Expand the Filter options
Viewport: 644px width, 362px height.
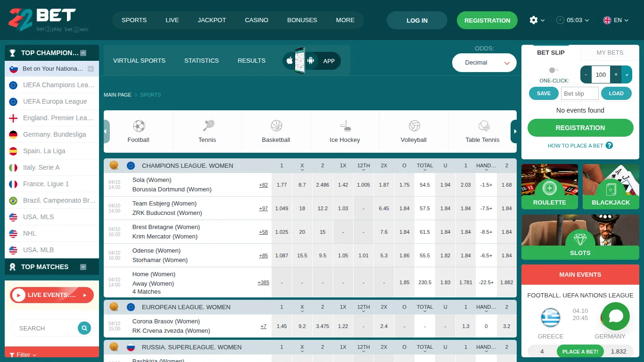(23, 354)
